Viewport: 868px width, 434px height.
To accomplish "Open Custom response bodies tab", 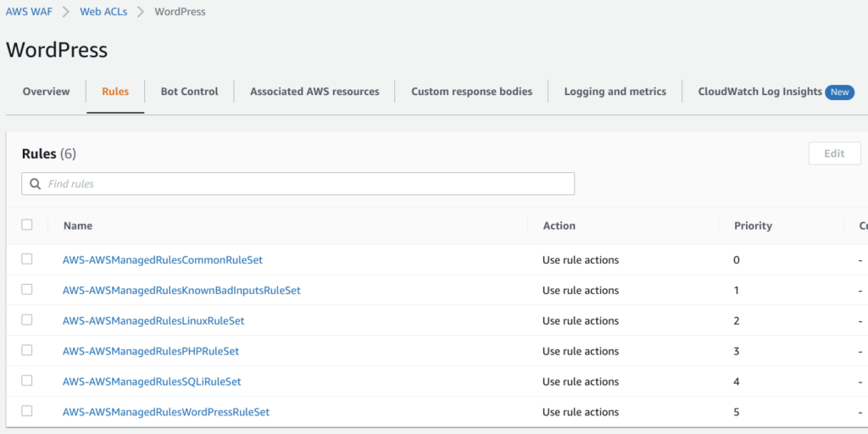I will [471, 92].
